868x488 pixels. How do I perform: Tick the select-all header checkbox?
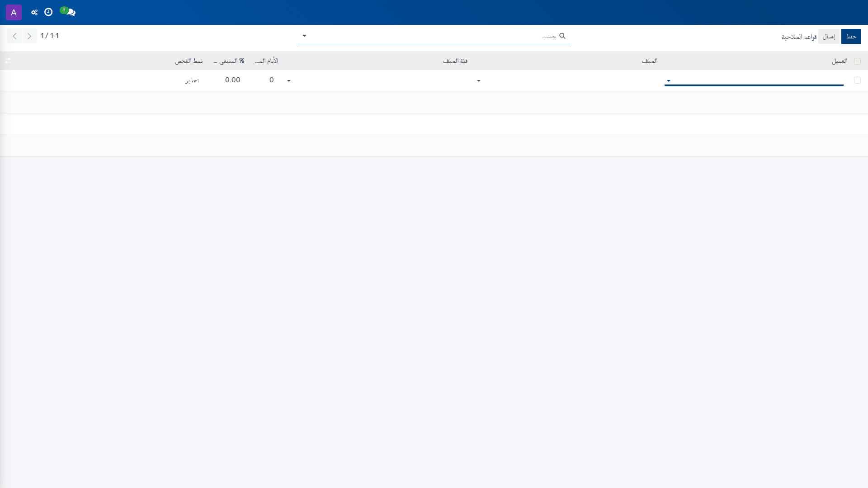[x=857, y=61]
